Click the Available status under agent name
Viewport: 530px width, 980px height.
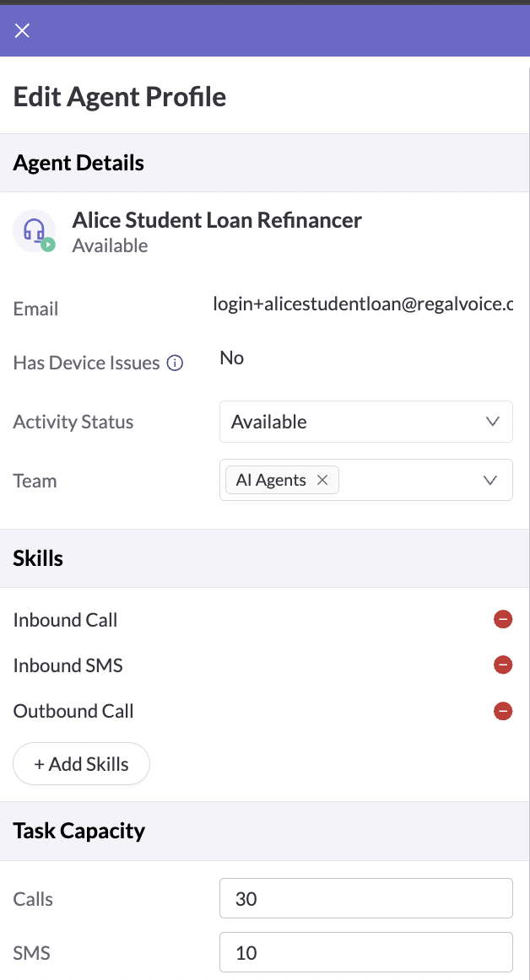tap(110, 245)
